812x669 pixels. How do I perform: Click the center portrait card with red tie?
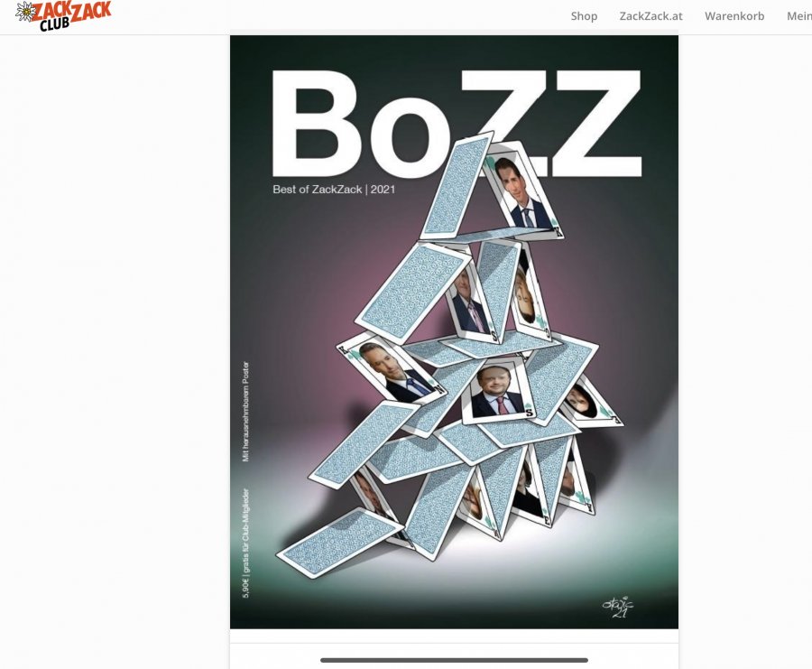coord(498,388)
